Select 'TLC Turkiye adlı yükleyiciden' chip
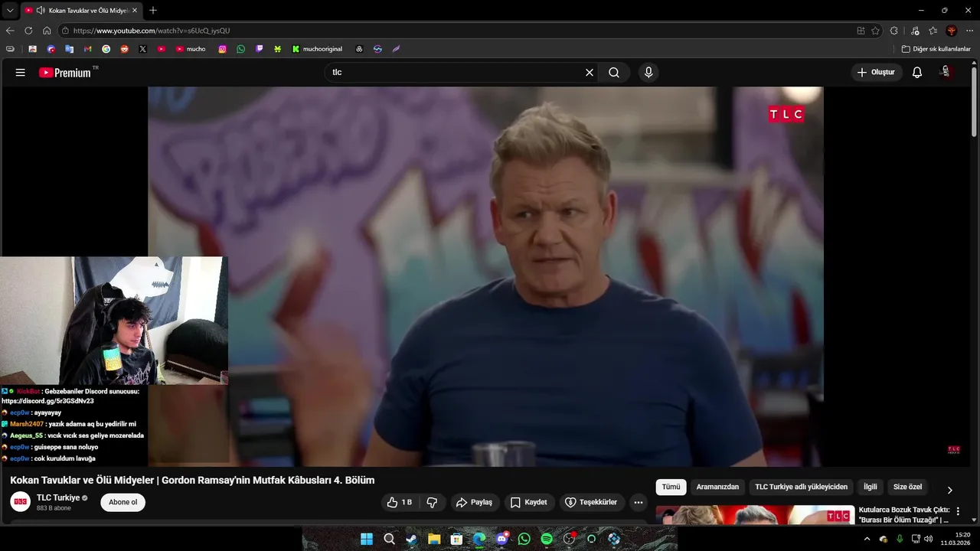Viewport: 980px width, 551px height. 801,487
